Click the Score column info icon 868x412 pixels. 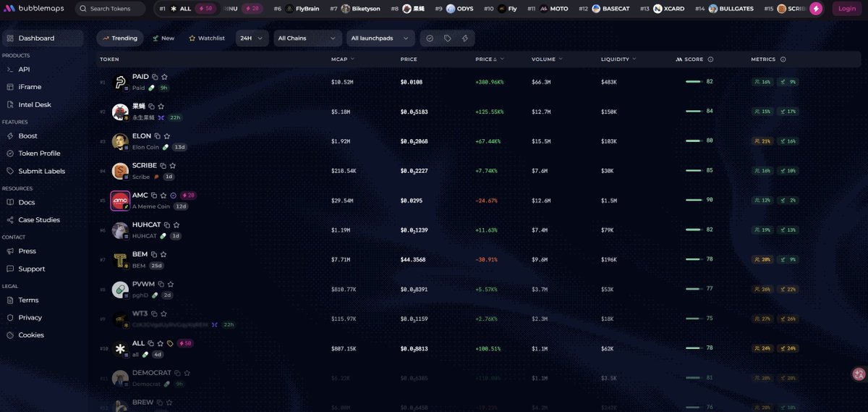pyautogui.click(x=710, y=59)
